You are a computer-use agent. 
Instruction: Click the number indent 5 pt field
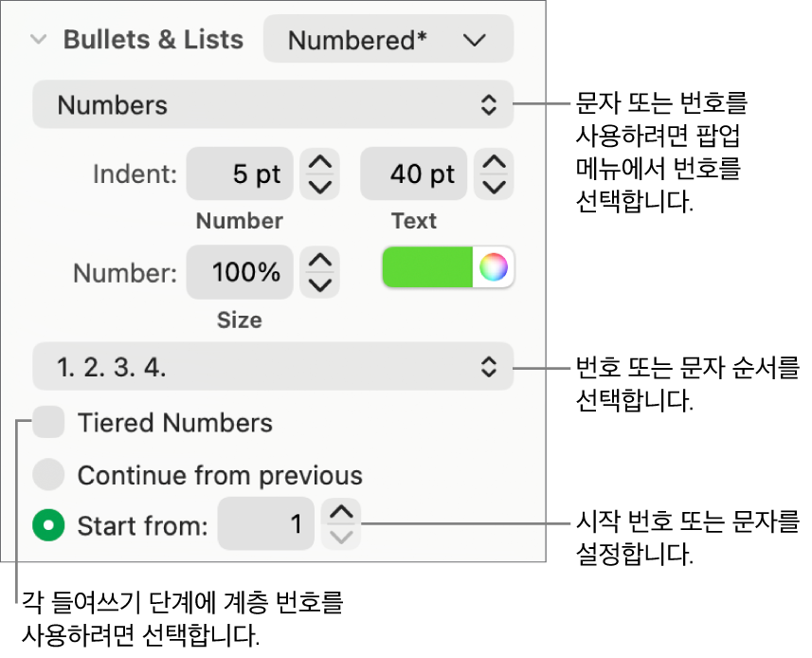[240, 174]
